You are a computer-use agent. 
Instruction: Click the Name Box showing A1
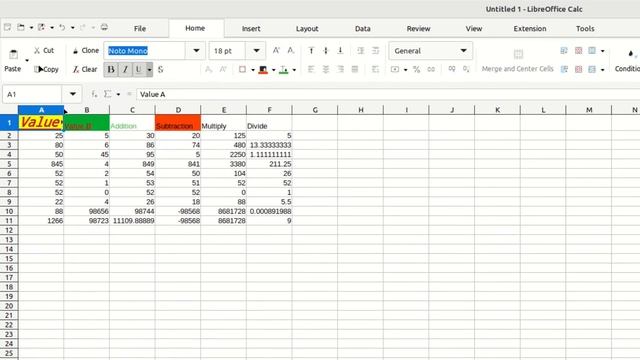[x=32, y=94]
